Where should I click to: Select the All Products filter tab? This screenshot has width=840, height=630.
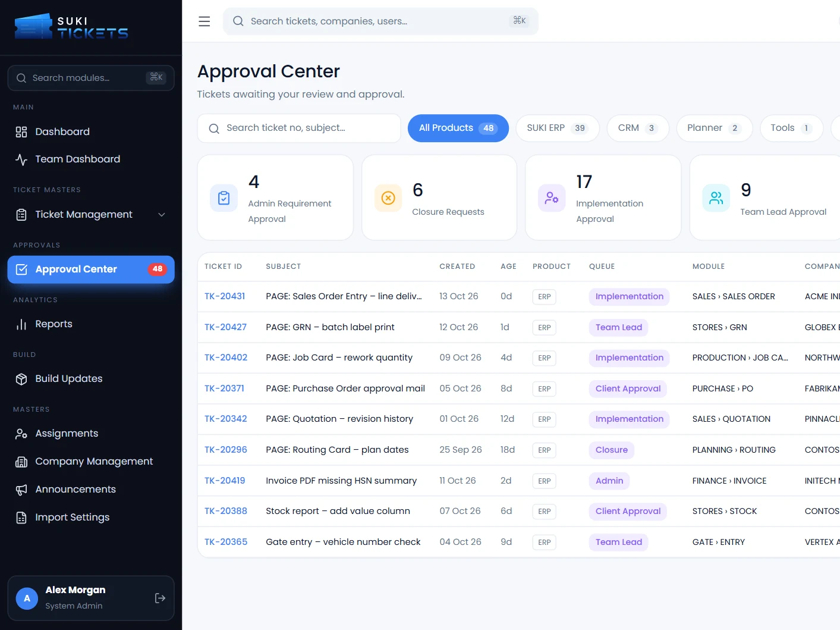pyautogui.click(x=458, y=128)
